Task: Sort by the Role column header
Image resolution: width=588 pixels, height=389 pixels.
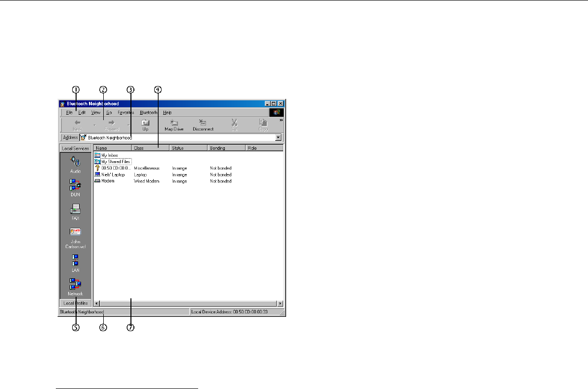Action: pyautogui.click(x=264, y=148)
